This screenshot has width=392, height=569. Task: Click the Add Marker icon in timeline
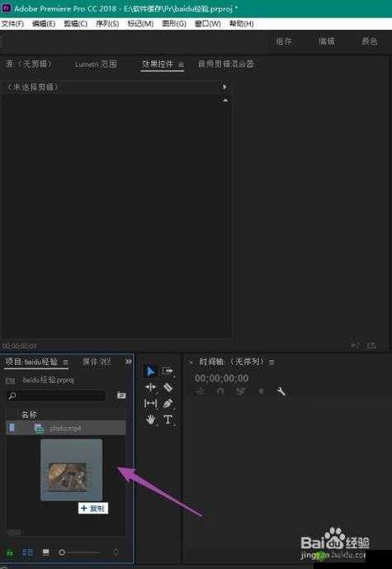[x=261, y=391]
